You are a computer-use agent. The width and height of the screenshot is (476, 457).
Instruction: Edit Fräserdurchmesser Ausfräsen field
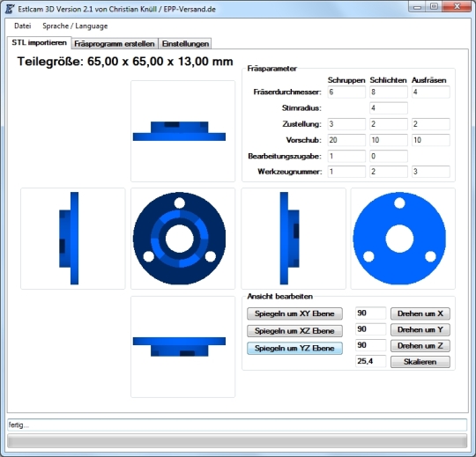(x=431, y=92)
